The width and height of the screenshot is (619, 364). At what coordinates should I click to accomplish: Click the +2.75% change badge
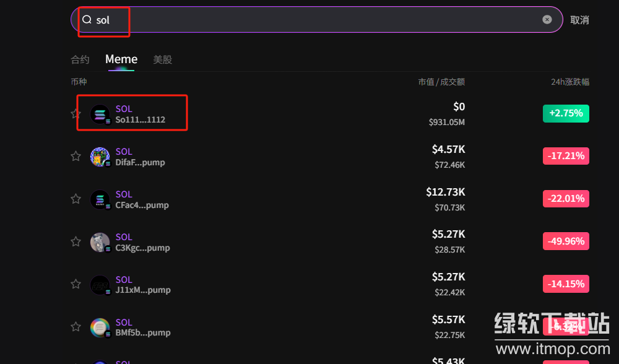(566, 113)
